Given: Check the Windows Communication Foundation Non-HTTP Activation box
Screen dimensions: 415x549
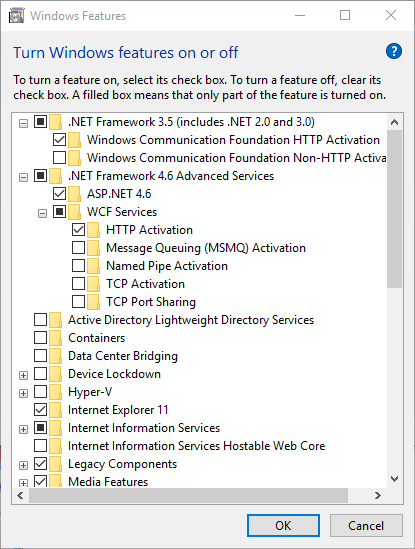Looking at the screenshot, I should pos(60,158).
